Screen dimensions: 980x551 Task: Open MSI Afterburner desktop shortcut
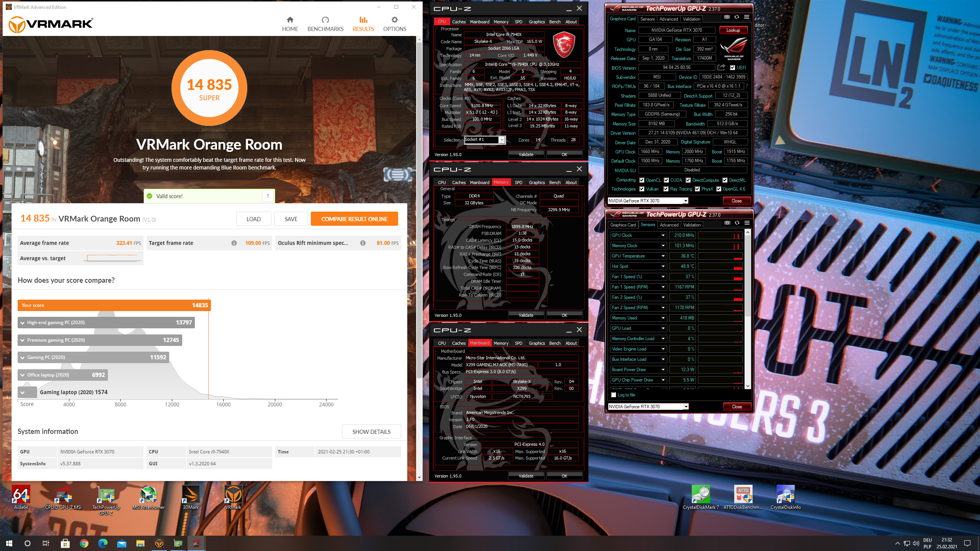point(149,497)
